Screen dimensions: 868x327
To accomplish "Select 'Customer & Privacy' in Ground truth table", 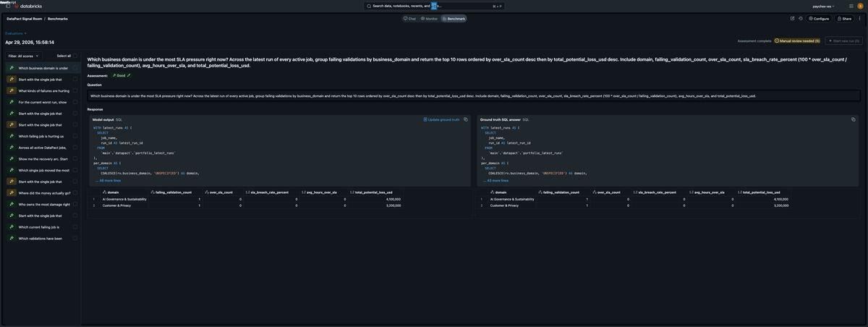I will click(x=504, y=205).
